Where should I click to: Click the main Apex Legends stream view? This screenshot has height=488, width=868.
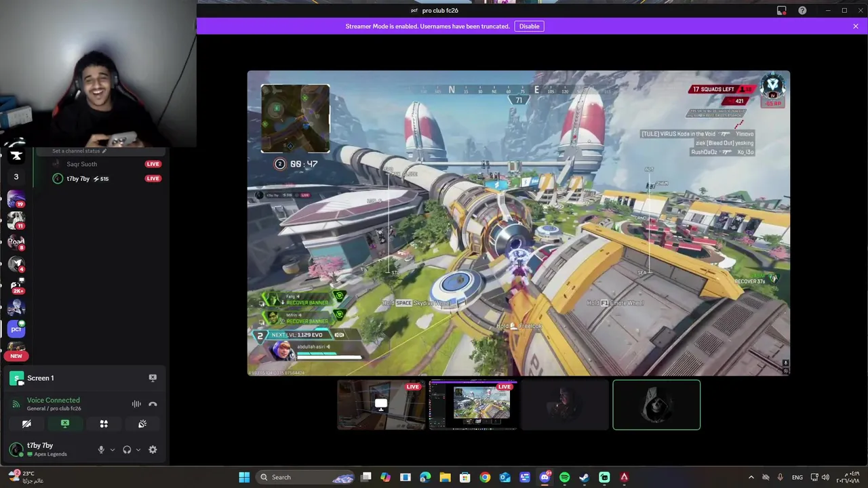tap(519, 223)
